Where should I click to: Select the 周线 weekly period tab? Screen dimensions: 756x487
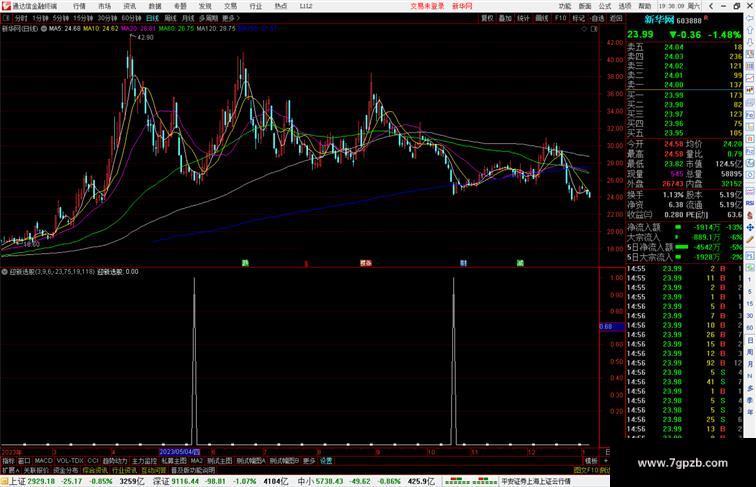tap(170, 18)
